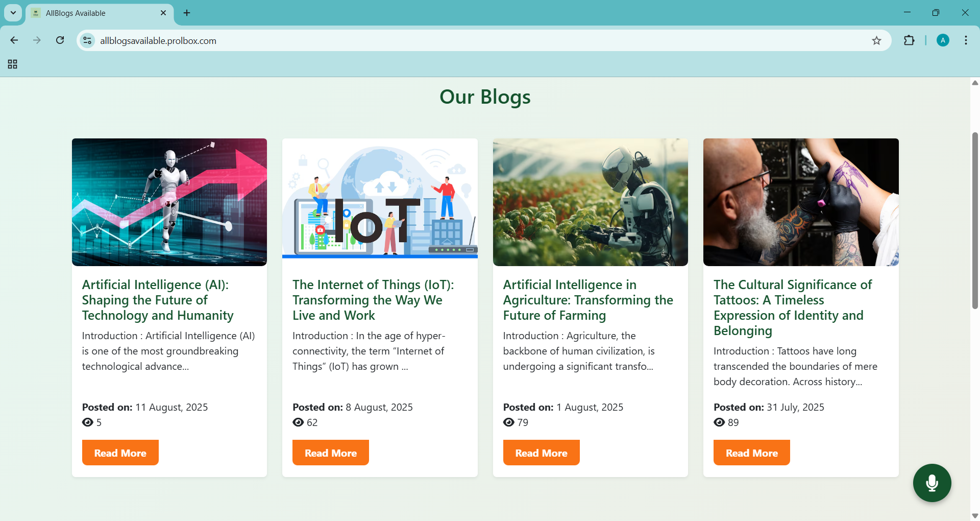
Task: Open the Extensions puzzle icon
Action: [909, 41]
